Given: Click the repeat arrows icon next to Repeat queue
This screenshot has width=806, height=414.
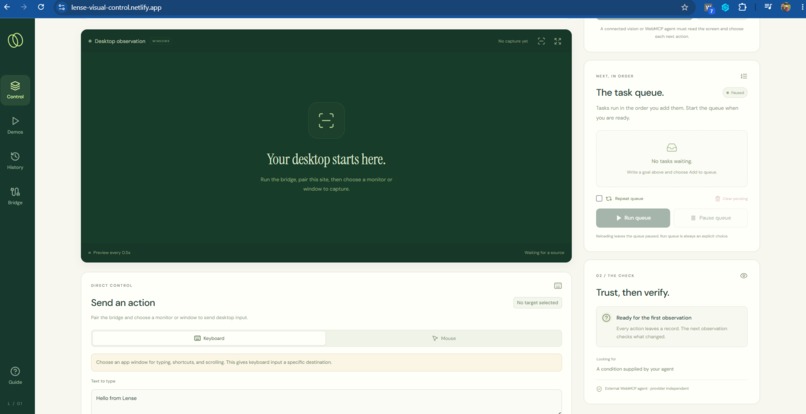Looking at the screenshot, I should coord(609,199).
